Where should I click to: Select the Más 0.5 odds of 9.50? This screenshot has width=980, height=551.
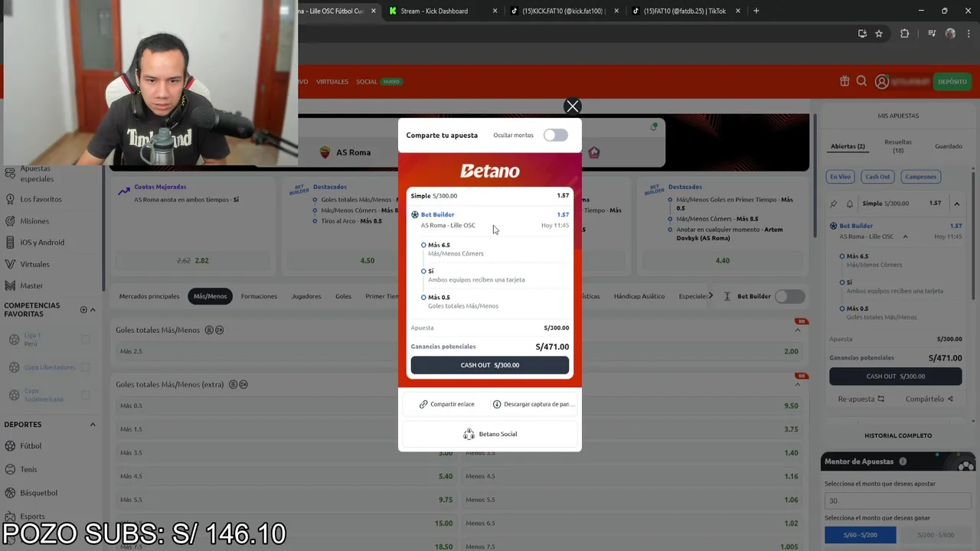click(x=791, y=406)
